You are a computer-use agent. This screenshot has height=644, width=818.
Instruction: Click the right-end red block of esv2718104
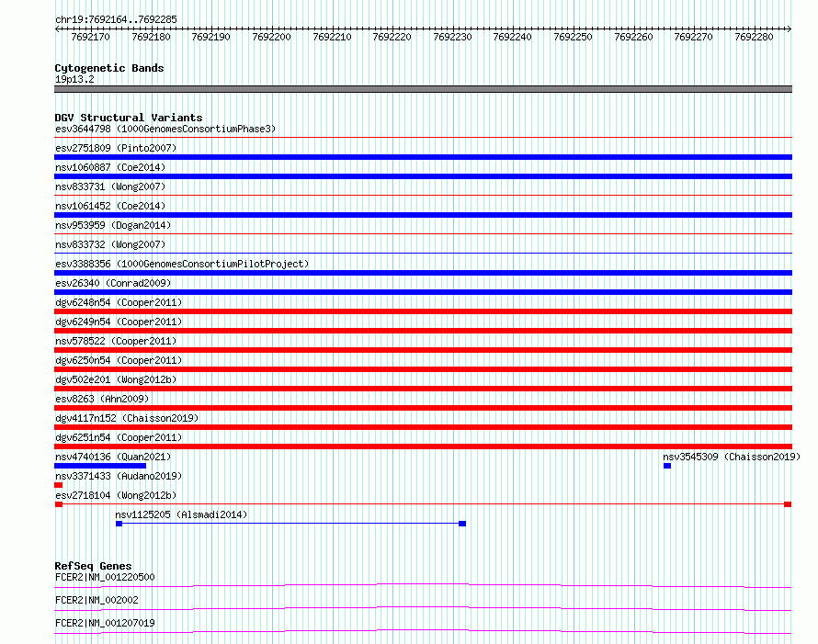click(788, 504)
